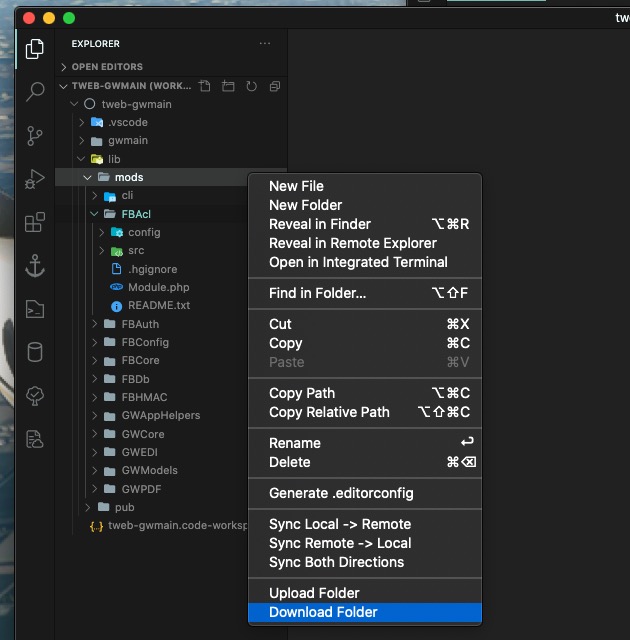Select the FBConfig folder row
This screenshot has height=640, width=630.
pyautogui.click(x=152, y=342)
